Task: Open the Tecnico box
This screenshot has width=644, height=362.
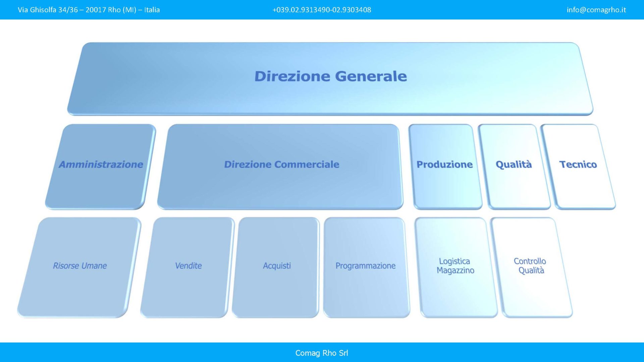Action: 578,167
